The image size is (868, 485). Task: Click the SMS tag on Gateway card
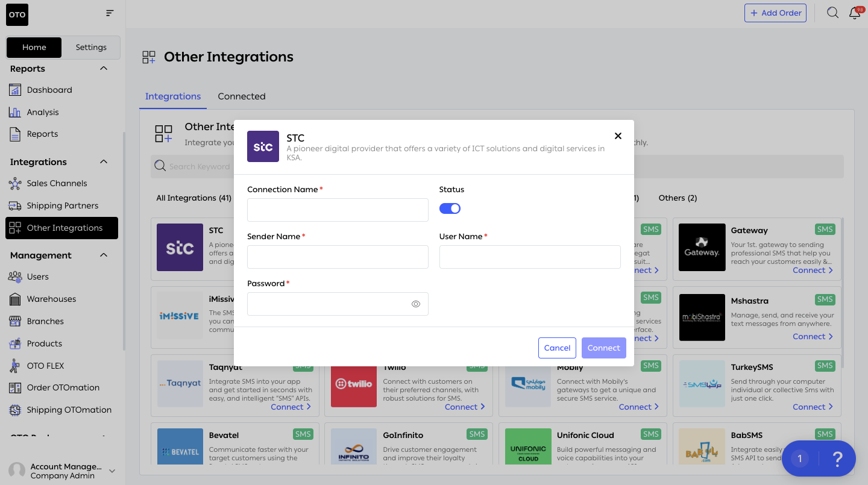tap(825, 229)
